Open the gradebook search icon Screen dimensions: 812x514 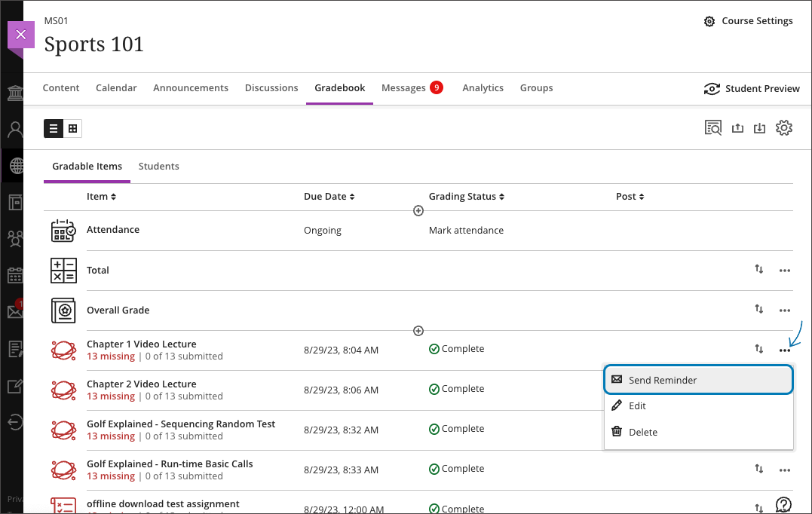coord(712,127)
